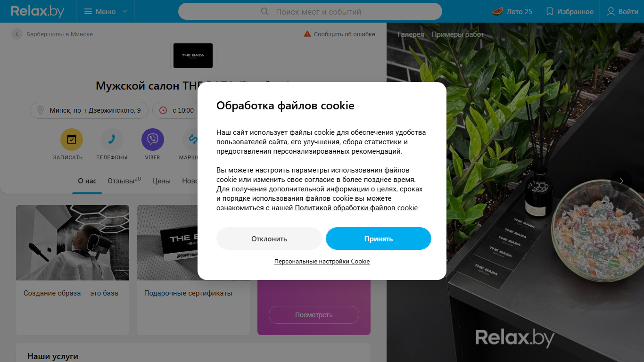Expand the Меню dropdown
The image size is (644, 362).
coord(106,11)
